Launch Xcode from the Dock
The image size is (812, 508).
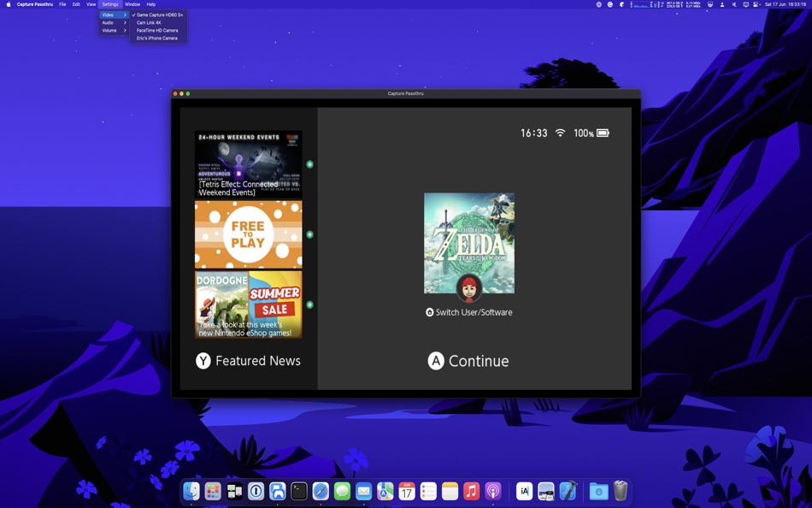click(x=568, y=490)
